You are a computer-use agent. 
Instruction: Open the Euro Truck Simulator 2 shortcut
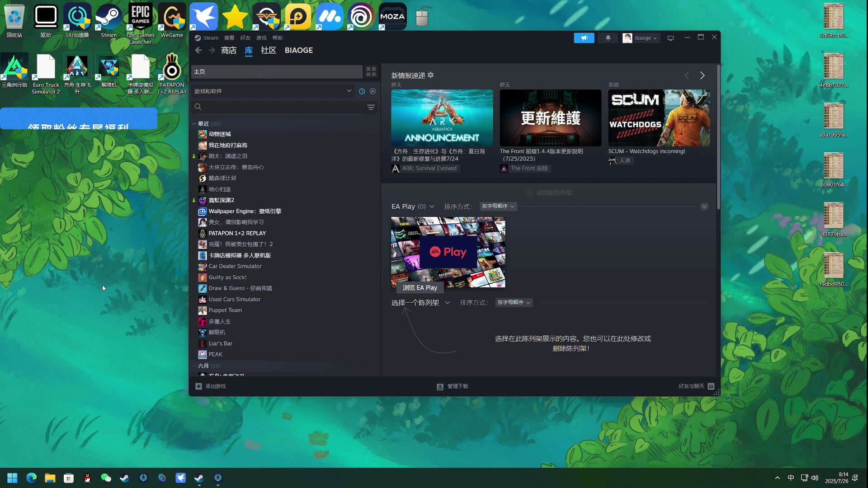[46, 74]
